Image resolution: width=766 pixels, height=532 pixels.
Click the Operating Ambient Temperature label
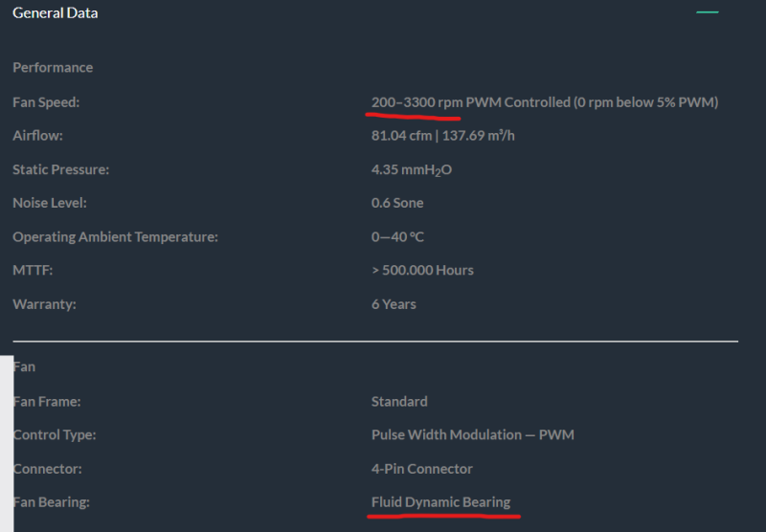point(115,236)
